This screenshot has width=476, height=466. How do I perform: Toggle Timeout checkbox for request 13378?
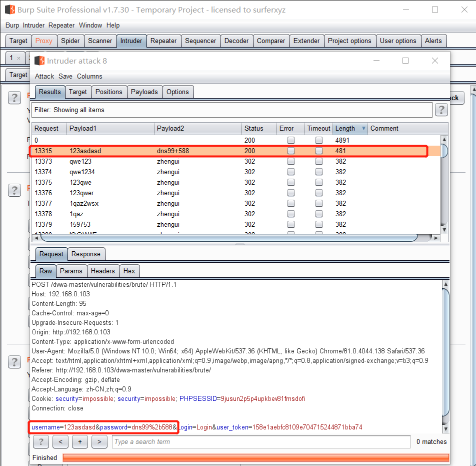point(319,214)
